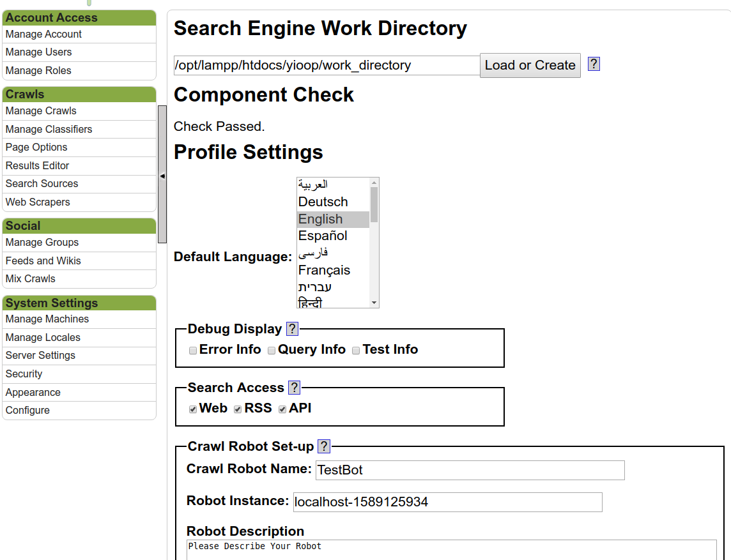This screenshot has height=560, width=731.
Task: Uncheck the RSS search access checkbox
Action: [238, 409]
